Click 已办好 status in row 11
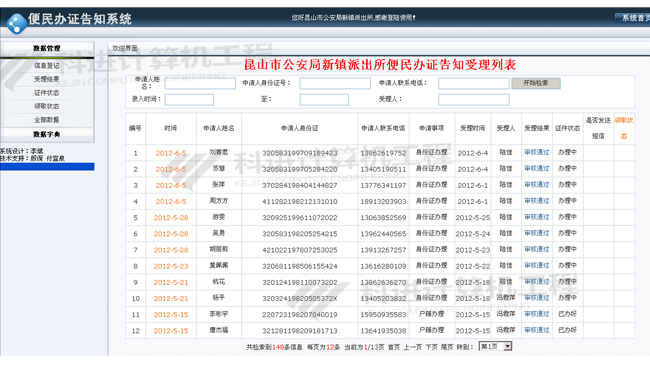The image size is (650, 368). [568, 314]
